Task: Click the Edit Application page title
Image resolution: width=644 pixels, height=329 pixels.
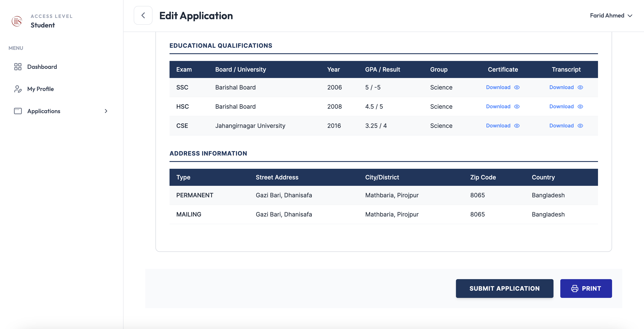Action: pos(196,16)
